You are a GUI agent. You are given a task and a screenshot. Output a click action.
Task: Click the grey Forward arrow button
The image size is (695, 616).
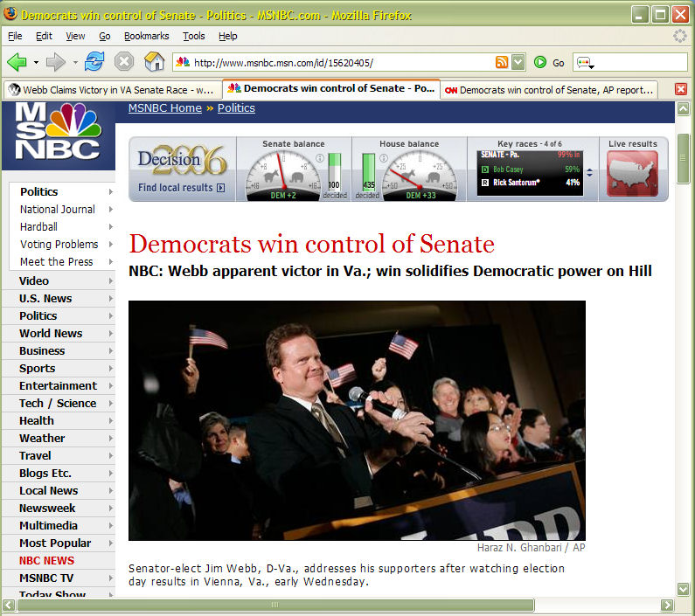(56, 61)
